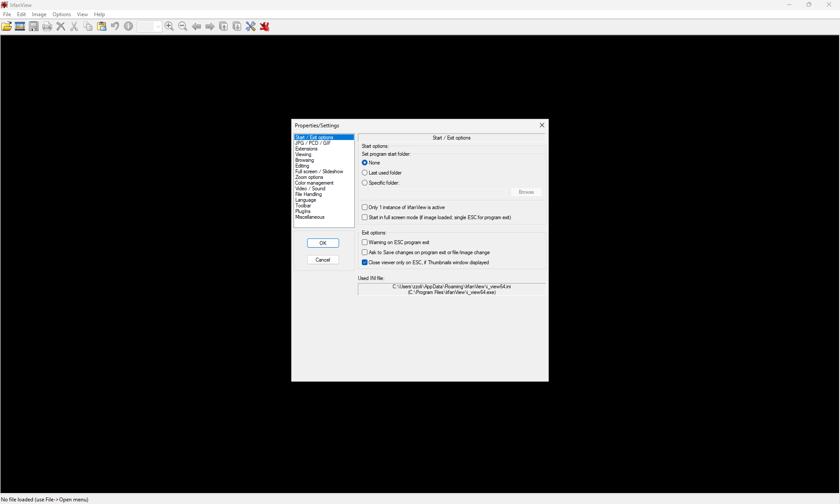
Task: Click the Open file folder icon
Action: pyautogui.click(x=7, y=26)
